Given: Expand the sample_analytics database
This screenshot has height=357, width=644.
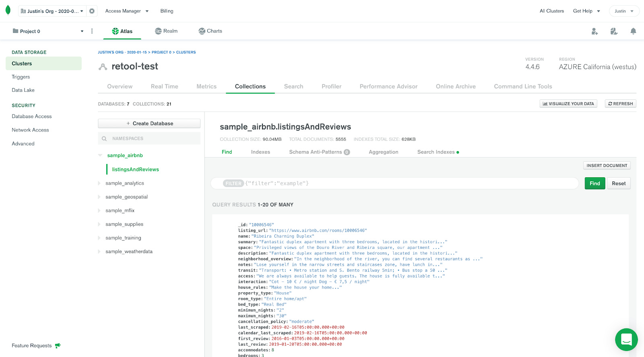Looking at the screenshot, I should (x=99, y=183).
